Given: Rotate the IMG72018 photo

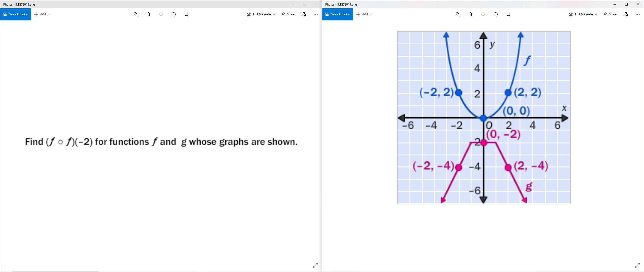Looking at the screenshot, I should coord(174,14).
